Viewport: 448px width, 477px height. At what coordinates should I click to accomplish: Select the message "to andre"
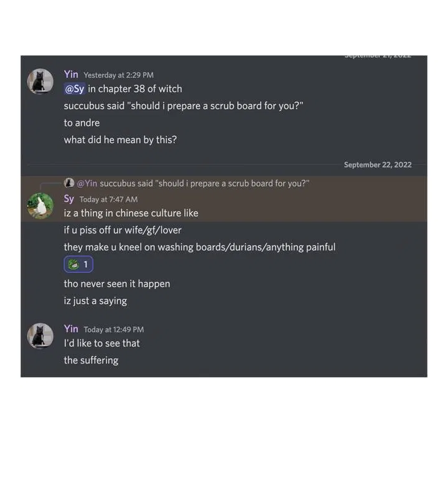[82, 123]
